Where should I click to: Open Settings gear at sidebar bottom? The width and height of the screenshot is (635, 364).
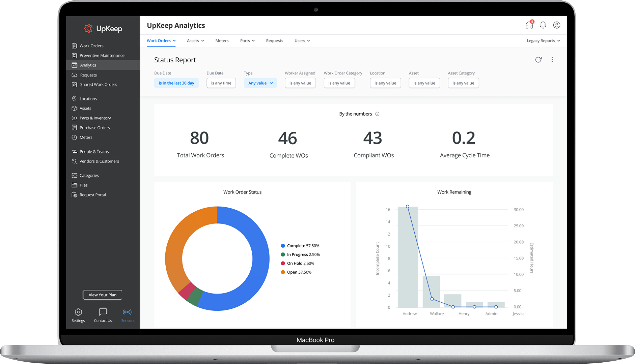click(x=78, y=312)
